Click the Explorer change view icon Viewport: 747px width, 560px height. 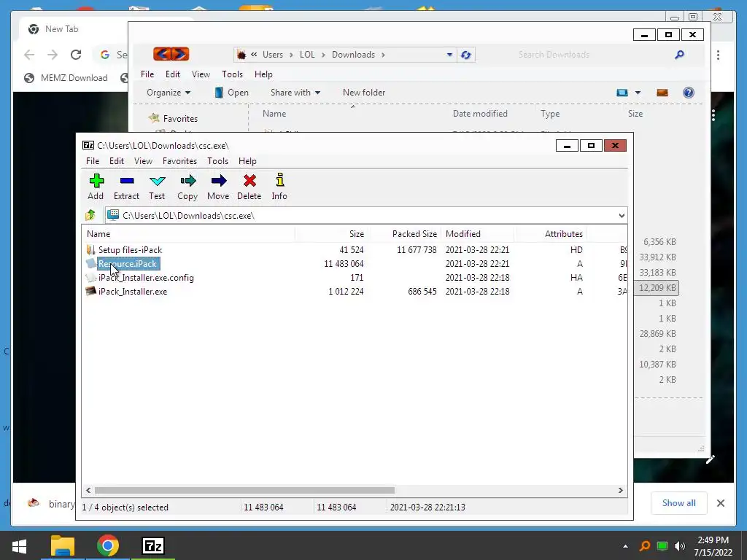(622, 93)
